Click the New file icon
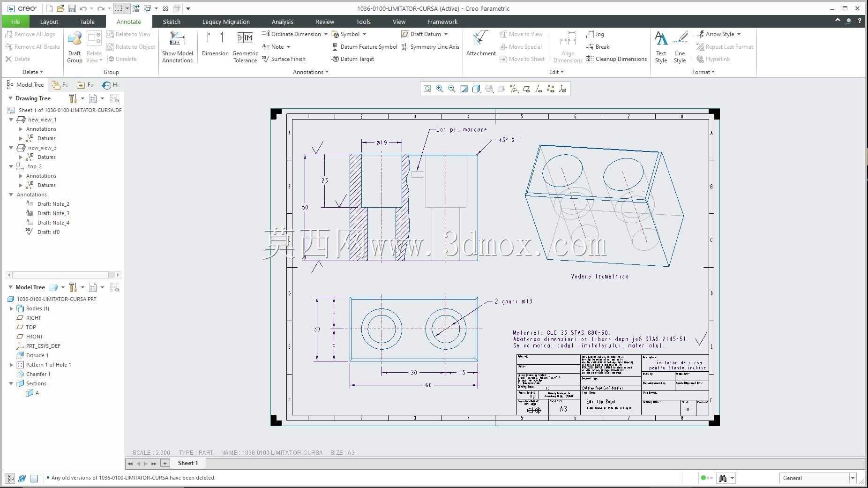The width and height of the screenshot is (868, 488). pyautogui.click(x=49, y=8)
